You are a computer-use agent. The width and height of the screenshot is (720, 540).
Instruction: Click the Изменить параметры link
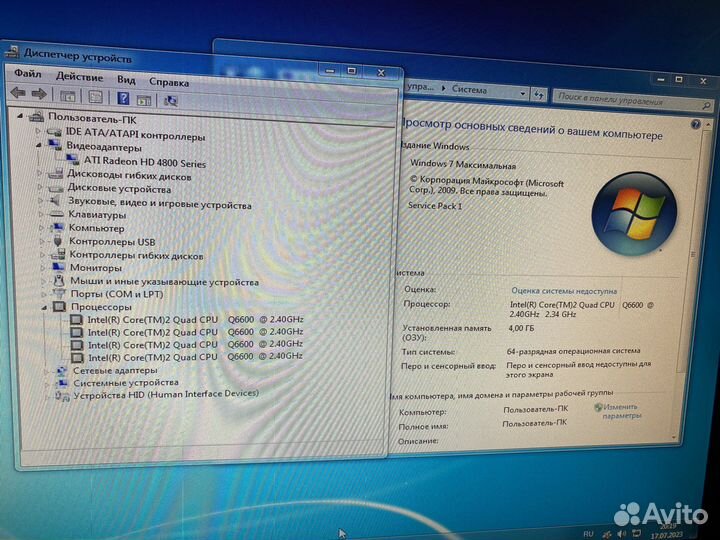coord(621,411)
